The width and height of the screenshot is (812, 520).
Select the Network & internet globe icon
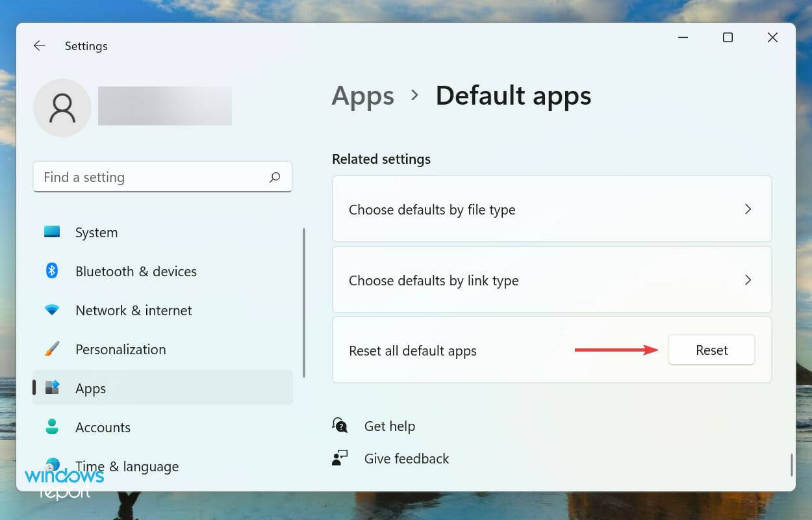[x=51, y=310]
